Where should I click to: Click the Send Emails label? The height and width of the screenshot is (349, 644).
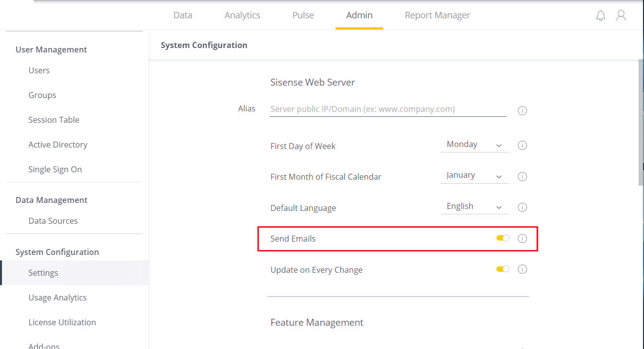click(x=293, y=239)
